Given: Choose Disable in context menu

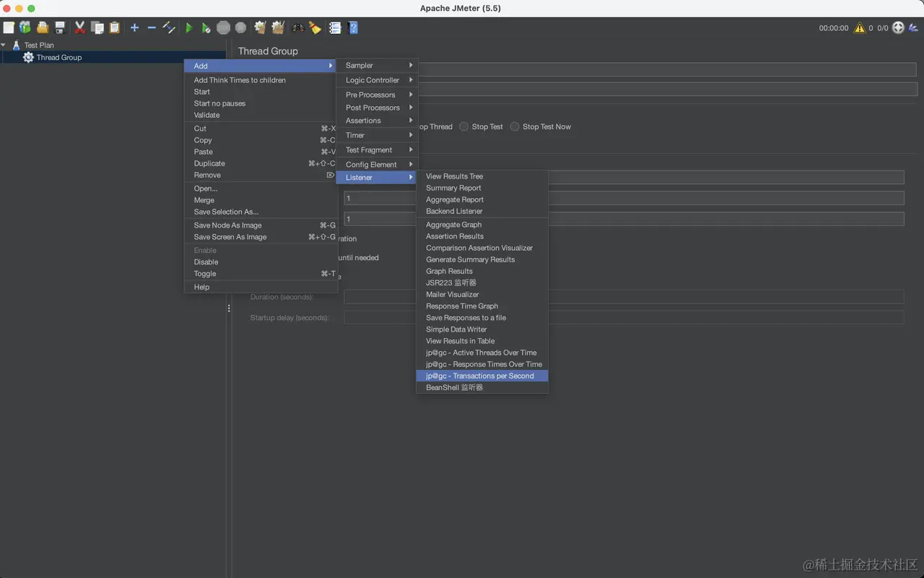Looking at the screenshot, I should tap(261, 262).
